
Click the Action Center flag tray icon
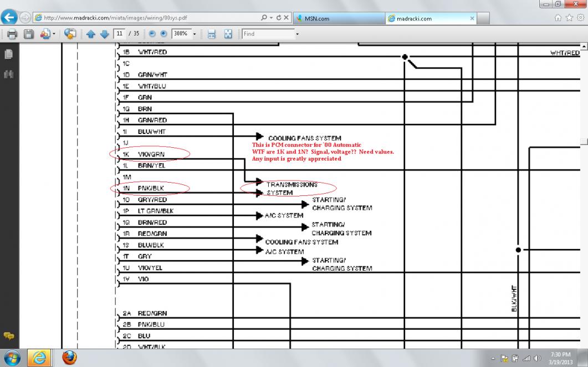(504, 358)
